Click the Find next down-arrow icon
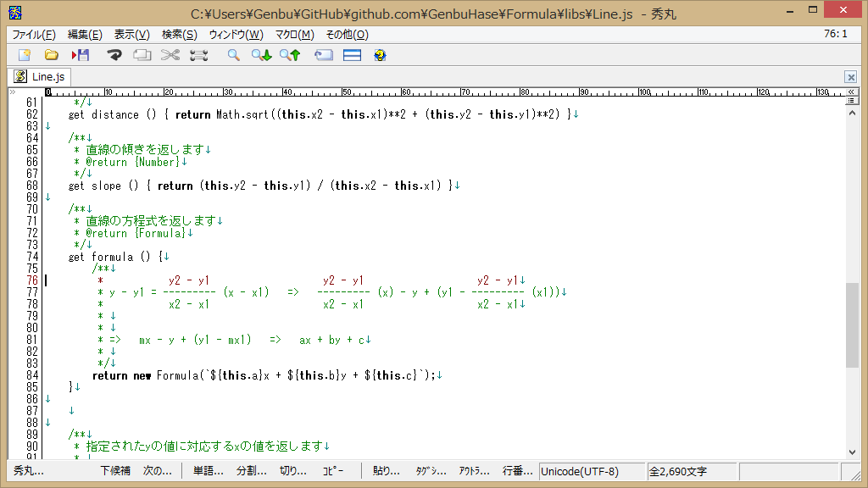Screen dimensions: 868x488 pos(261,55)
